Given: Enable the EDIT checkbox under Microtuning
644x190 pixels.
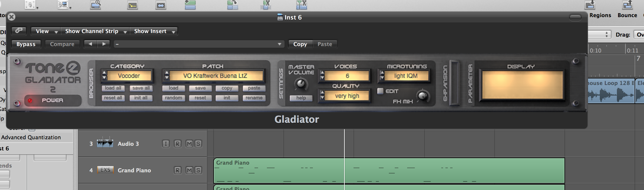Looking at the screenshot, I should tap(380, 91).
